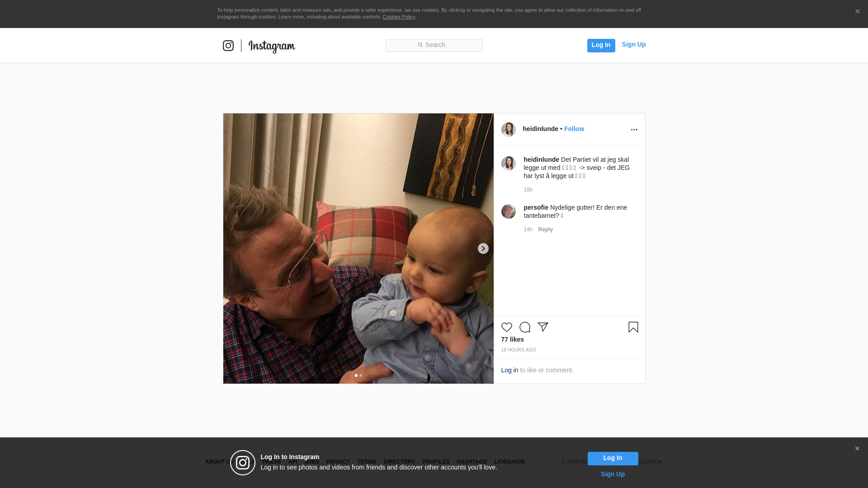Click the bottom banner Sign Up link
This screenshot has height=488, width=868.
coord(613,474)
